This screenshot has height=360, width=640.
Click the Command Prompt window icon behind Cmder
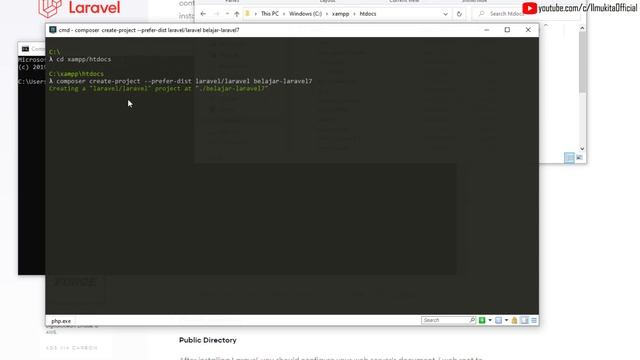point(25,49)
